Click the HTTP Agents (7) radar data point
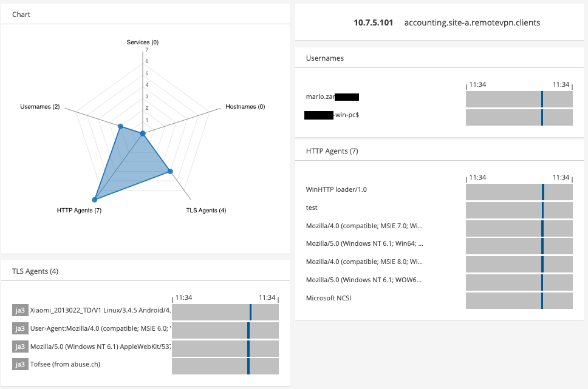 [95, 199]
